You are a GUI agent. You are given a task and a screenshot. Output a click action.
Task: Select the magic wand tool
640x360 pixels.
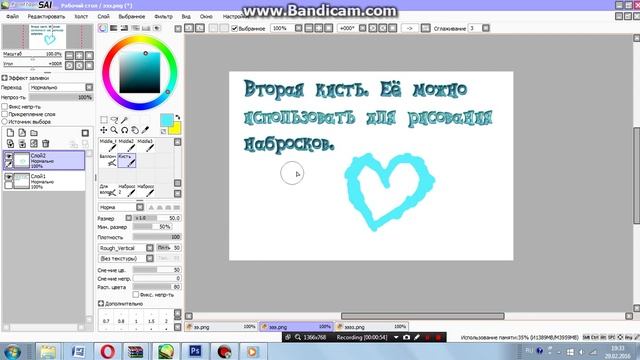pyautogui.click(x=124, y=120)
